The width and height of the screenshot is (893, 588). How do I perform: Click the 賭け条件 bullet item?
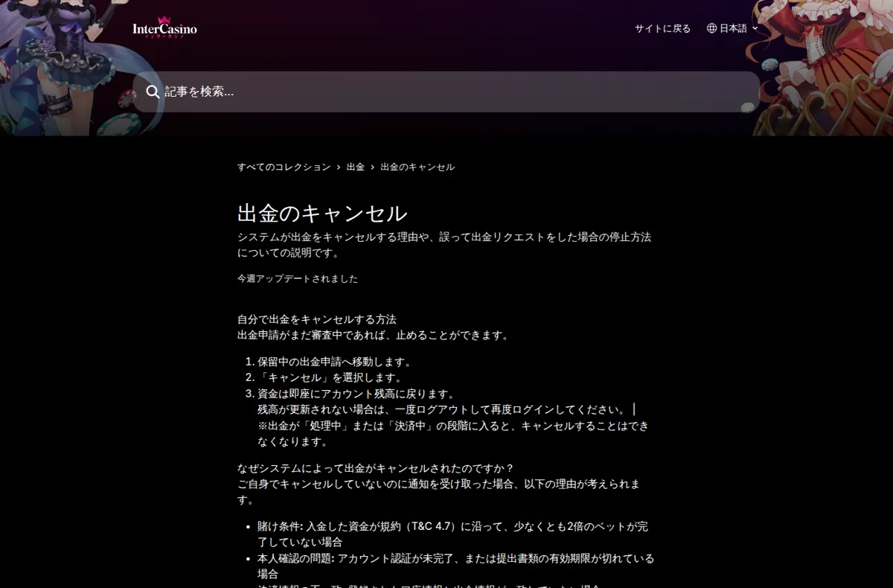(x=453, y=534)
